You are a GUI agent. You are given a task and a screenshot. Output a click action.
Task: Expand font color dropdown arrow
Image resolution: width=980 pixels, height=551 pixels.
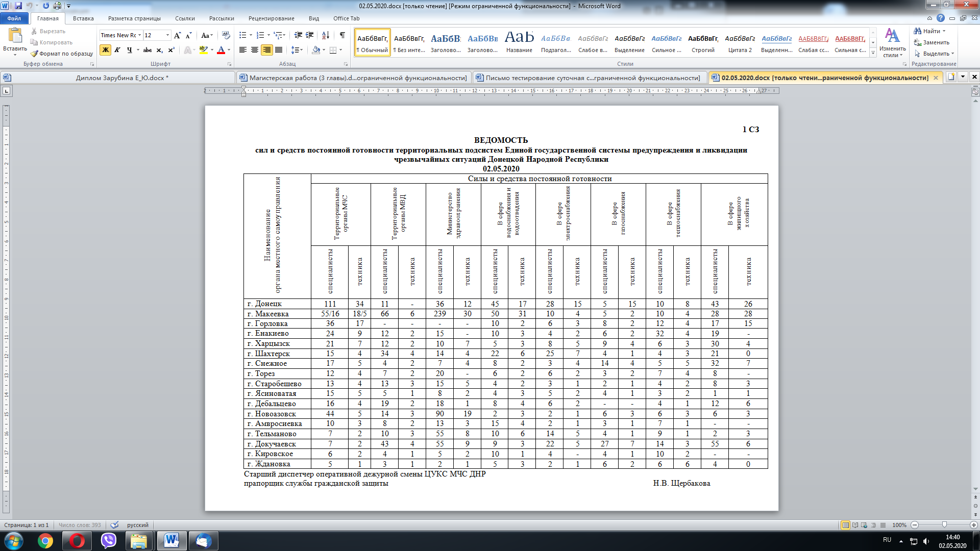pos(229,50)
